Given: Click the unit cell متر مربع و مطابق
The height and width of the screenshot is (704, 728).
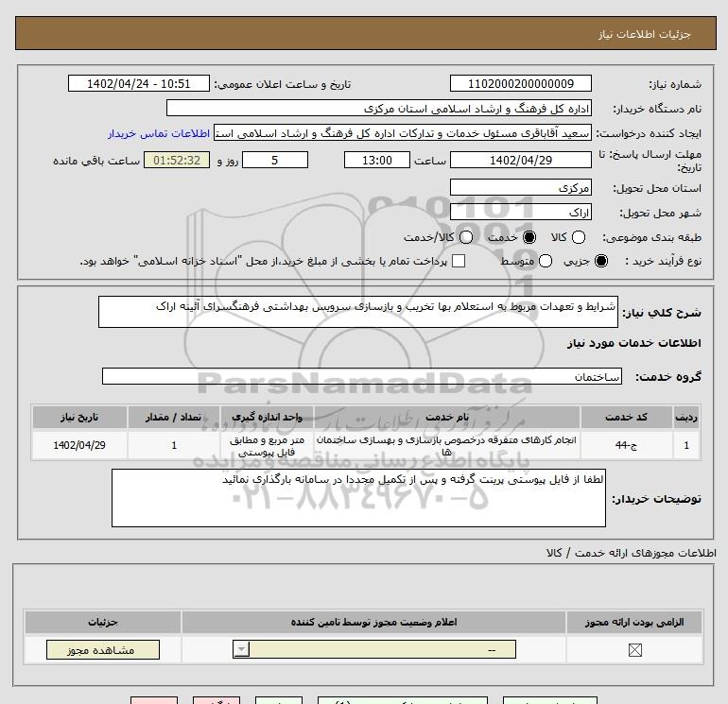Looking at the screenshot, I should (267, 445).
